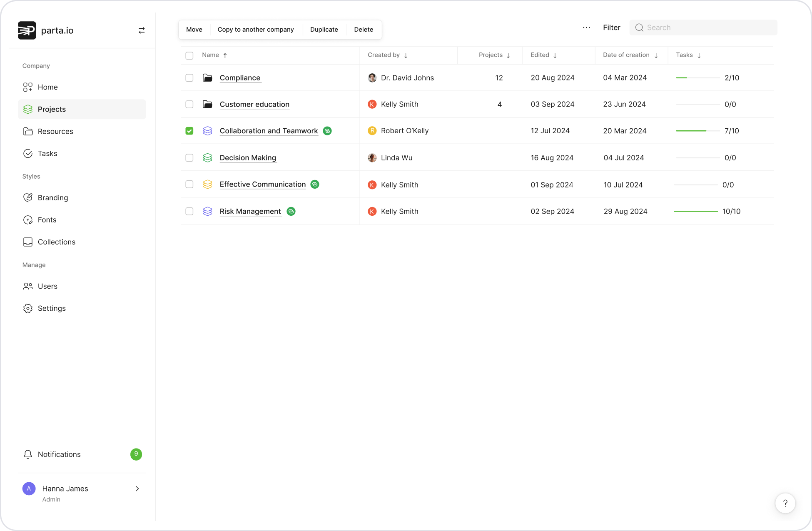Uncheck the Collaboration and Teamwork checkbox
812x531 pixels.
pos(189,131)
